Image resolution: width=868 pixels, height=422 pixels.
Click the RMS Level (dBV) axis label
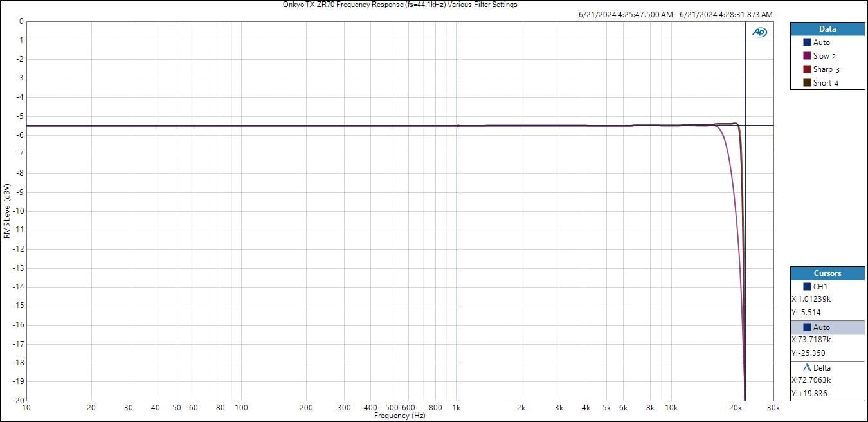6,211
